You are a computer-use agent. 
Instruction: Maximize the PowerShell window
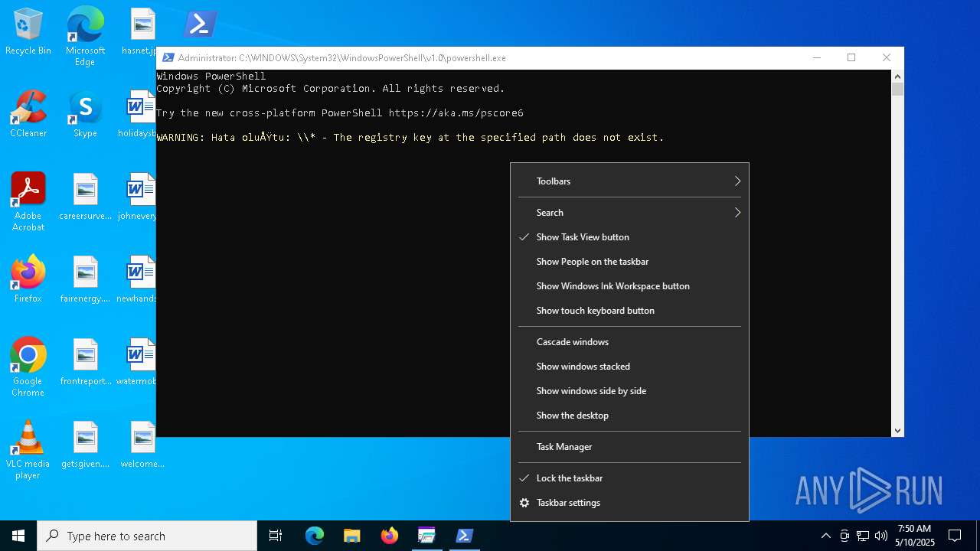click(x=851, y=57)
